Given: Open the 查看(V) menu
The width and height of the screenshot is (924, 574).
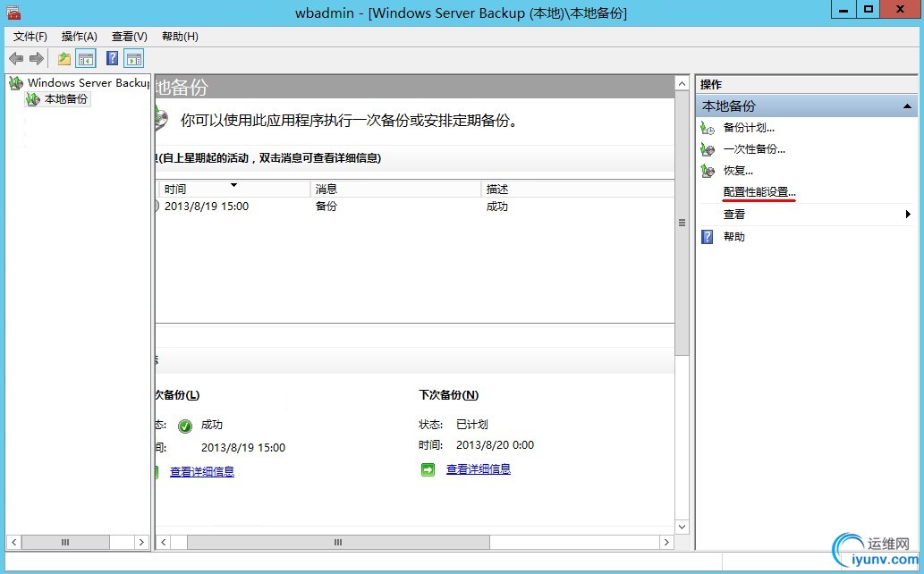Looking at the screenshot, I should (x=129, y=37).
